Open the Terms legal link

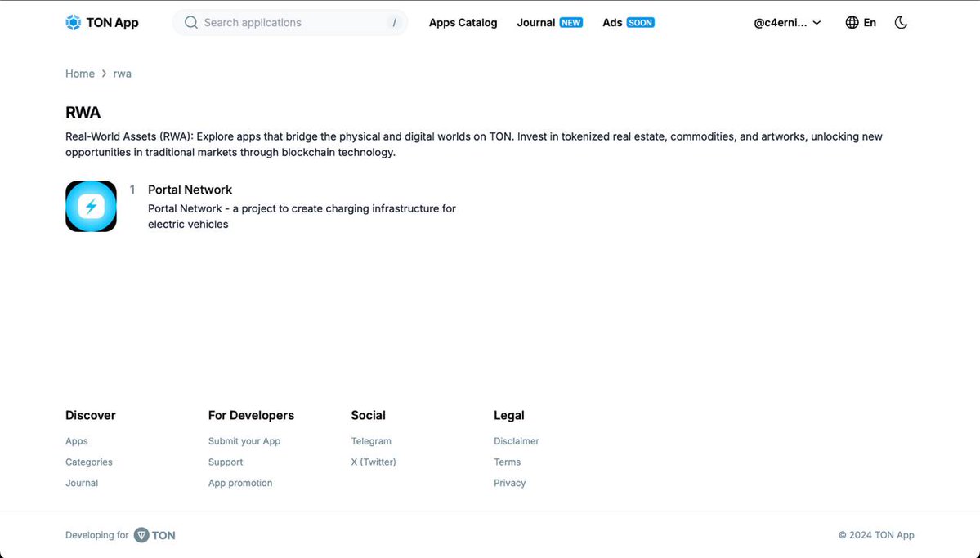click(x=507, y=462)
